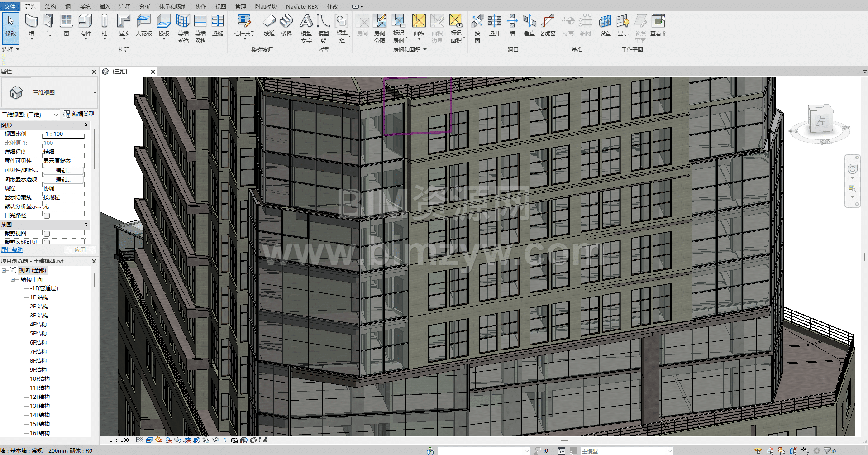The width and height of the screenshot is (868, 455).
Task: Select the Railing (栏杆扶手) tool
Action: pyautogui.click(x=245, y=25)
